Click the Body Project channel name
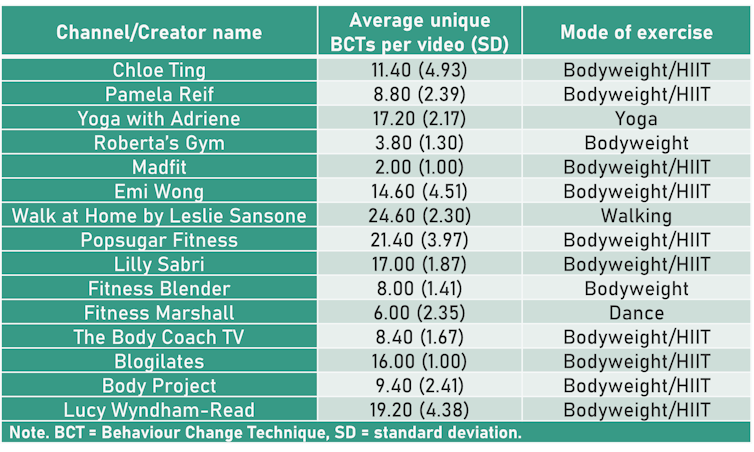This screenshot has width=754, height=452. coord(159,385)
